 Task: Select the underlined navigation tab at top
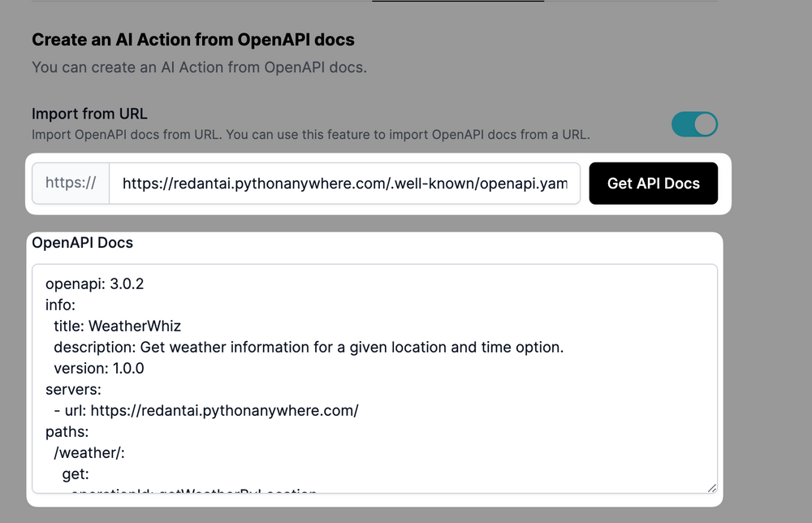[x=457, y=4]
